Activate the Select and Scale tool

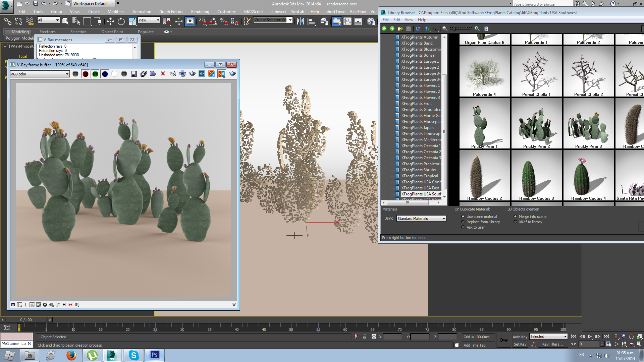[x=132, y=21]
